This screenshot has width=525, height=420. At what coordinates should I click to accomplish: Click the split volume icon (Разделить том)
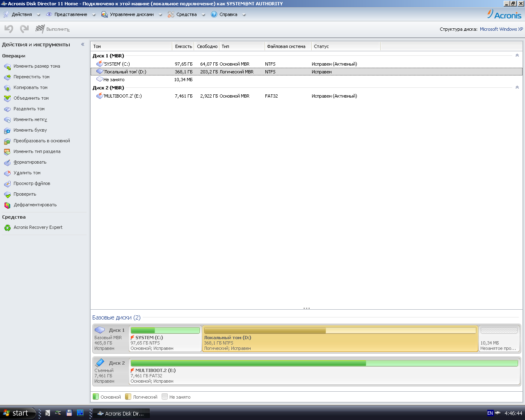7,109
